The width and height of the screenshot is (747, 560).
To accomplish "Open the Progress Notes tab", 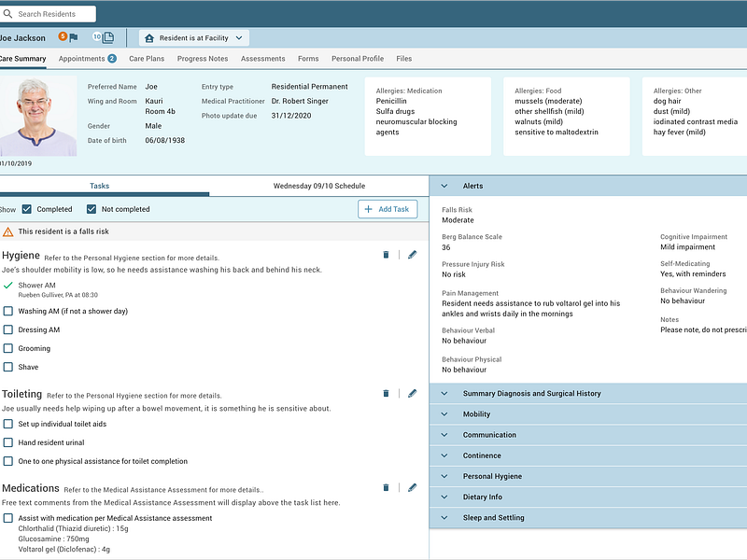I will pyautogui.click(x=203, y=59).
